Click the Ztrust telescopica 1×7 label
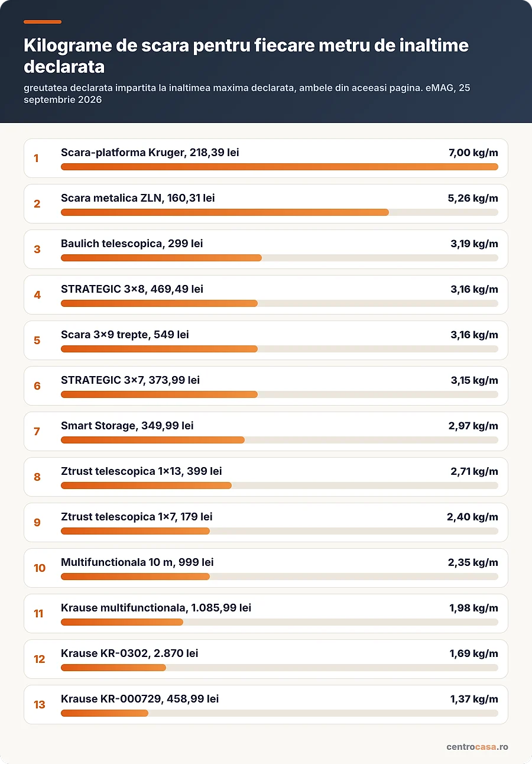Image resolution: width=532 pixels, height=764 pixels. [137, 517]
